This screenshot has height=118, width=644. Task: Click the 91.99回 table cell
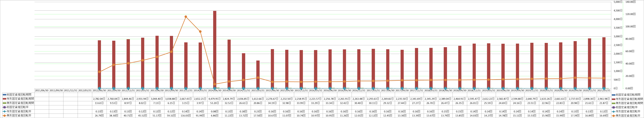click(x=200, y=116)
